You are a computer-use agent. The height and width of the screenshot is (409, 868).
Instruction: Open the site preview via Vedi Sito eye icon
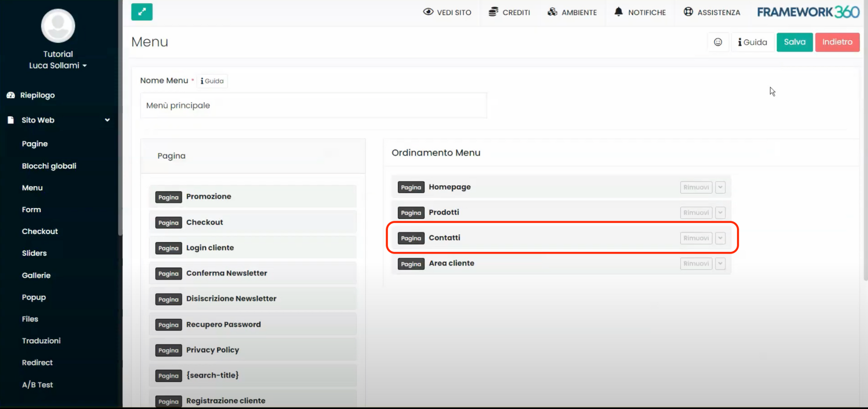coord(428,12)
